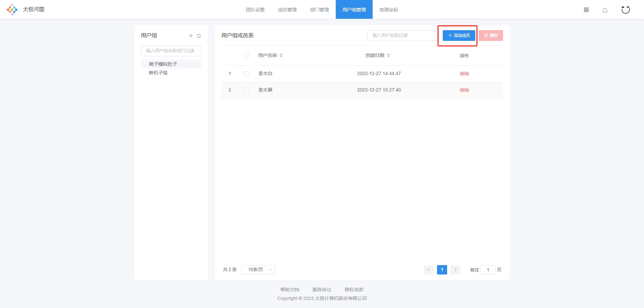Click the 共 2 条 total count
Viewport: 644px width, 308px height.
tap(230, 270)
